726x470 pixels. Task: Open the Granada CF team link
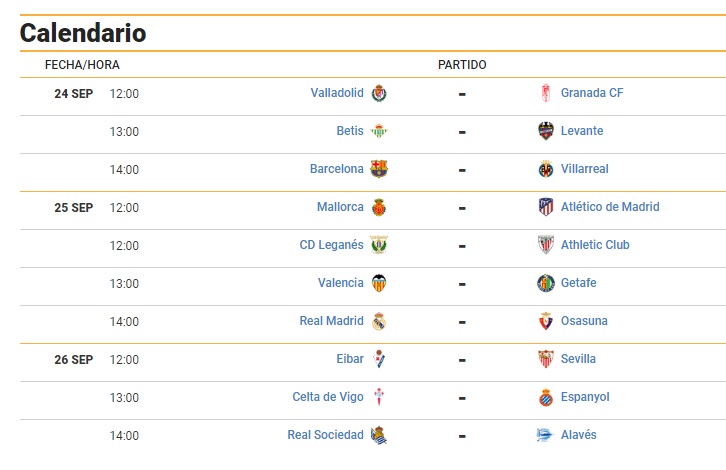[592, 93]
